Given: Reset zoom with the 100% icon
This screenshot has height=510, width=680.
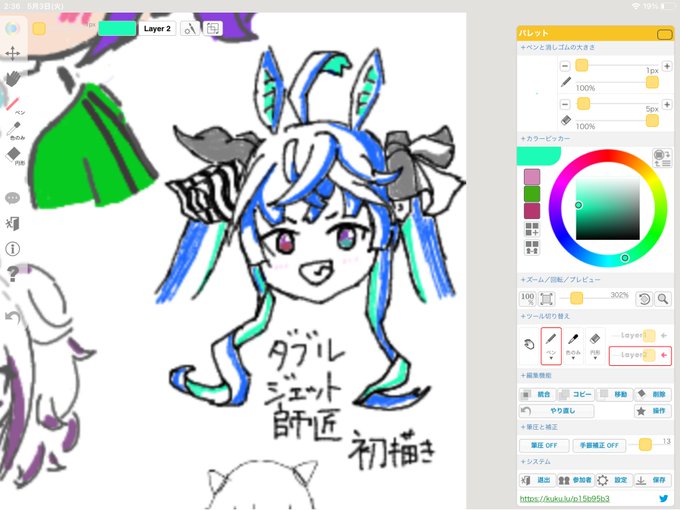Looking at the screenshot, I should point(528,299).
